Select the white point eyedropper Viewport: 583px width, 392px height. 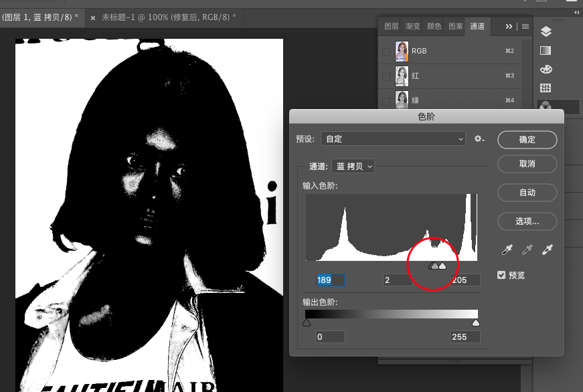[x=548, y=250]
